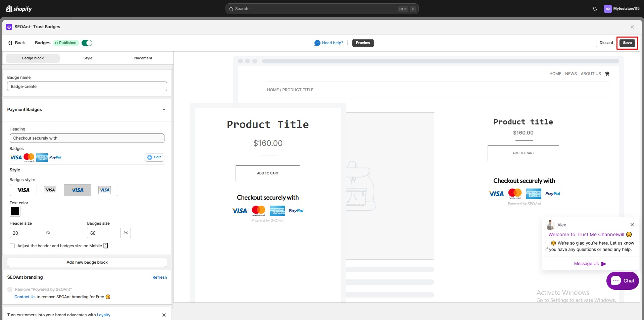Click ADD TO CART in the mobile preview

coord(268,173)
